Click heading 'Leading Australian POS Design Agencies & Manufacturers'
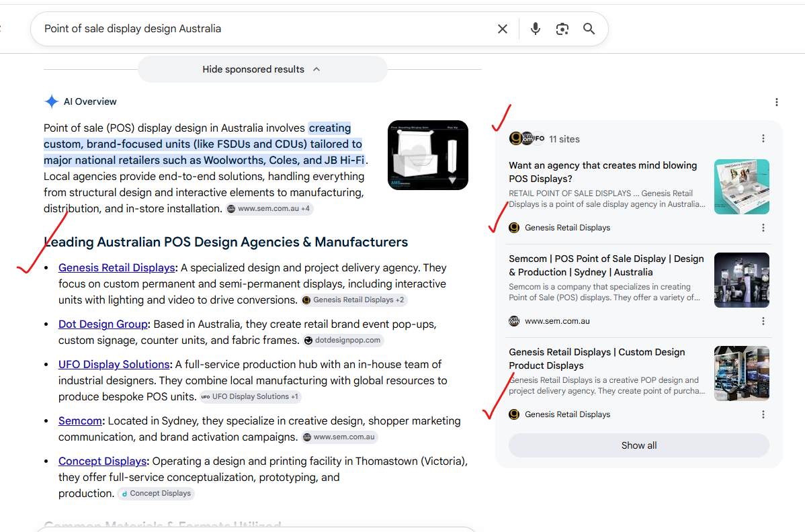 point(226,242)
